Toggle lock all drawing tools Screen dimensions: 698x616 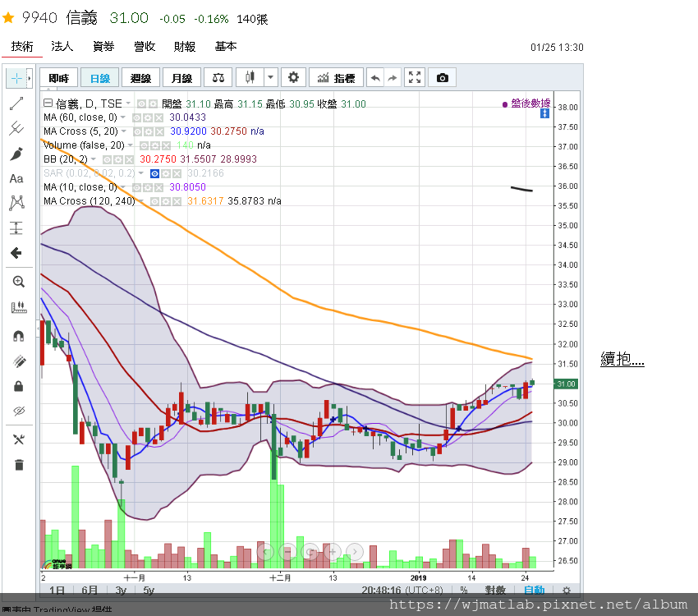pos(19,386)
